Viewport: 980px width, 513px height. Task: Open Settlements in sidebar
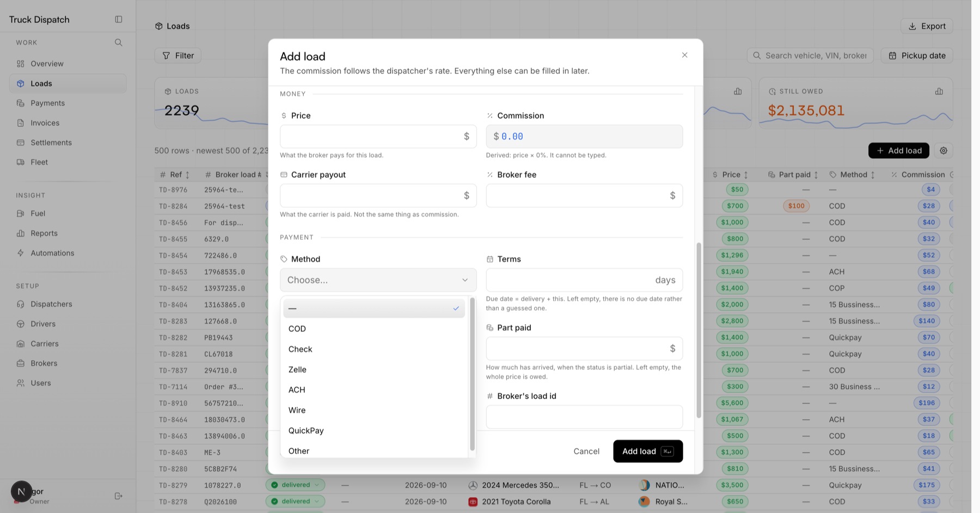68,143
